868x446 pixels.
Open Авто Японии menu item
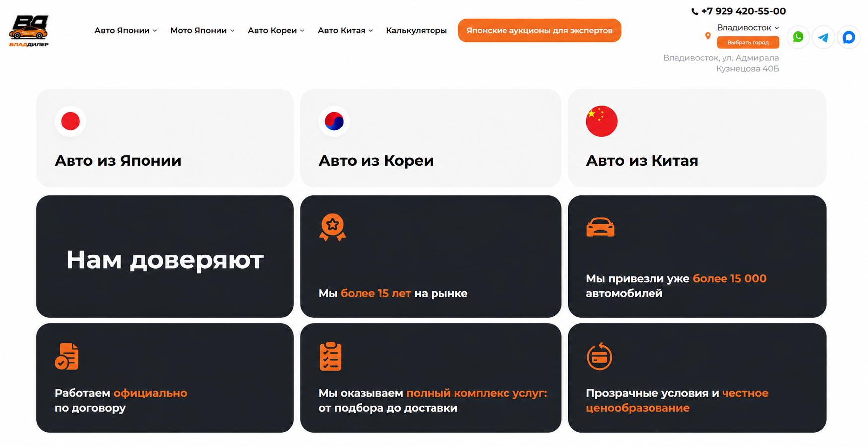point(122,31)
